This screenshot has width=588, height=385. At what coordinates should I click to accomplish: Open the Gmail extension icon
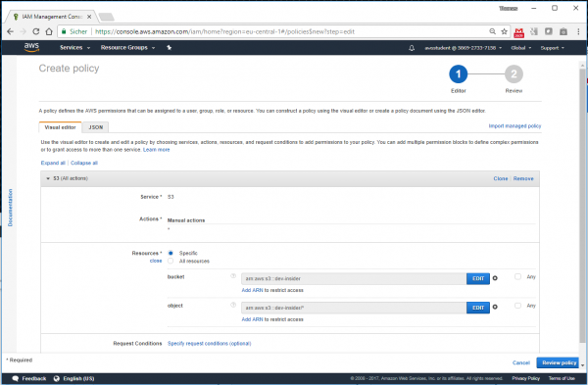pyautogui.click(x=519, y=32)
